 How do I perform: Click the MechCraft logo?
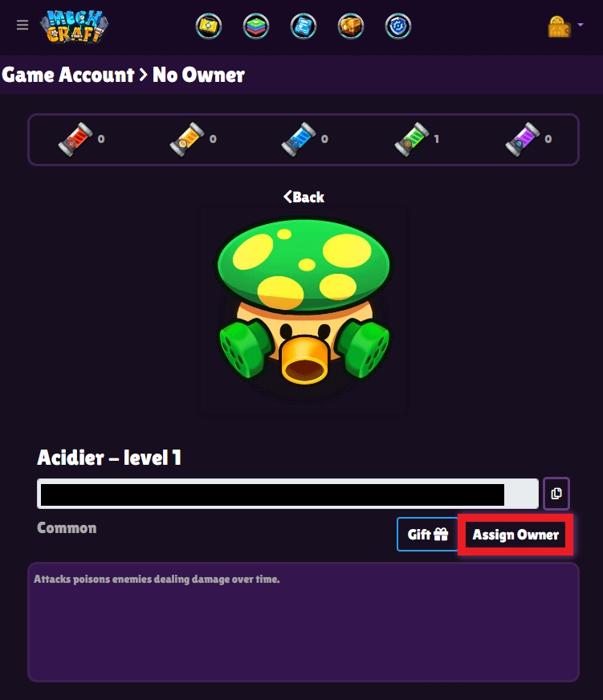click(74, 26)
